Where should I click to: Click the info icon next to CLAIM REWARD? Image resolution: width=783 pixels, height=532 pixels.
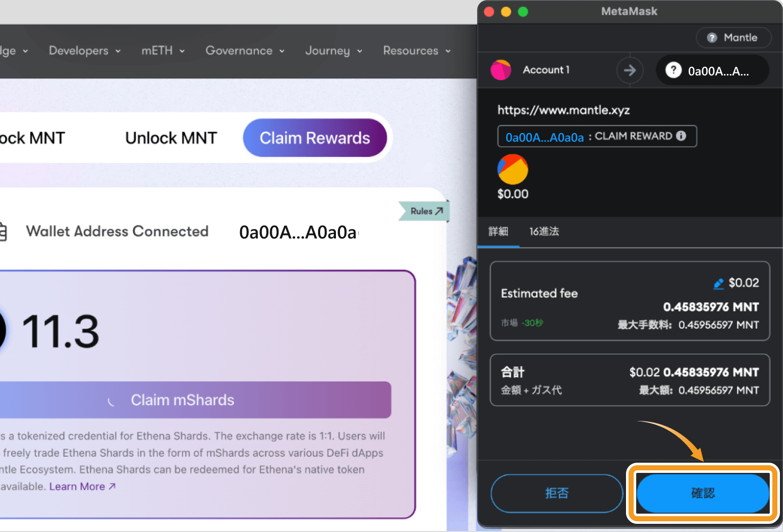pyautogui.click(x=681, y=136)
